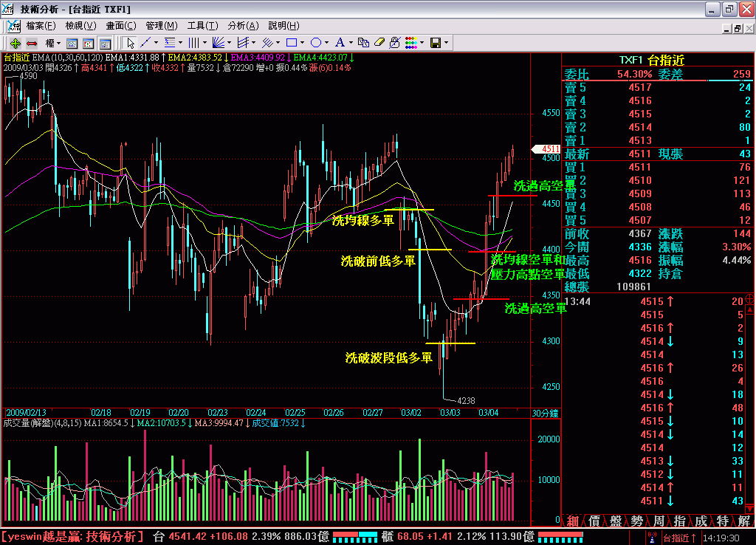The width and height of the screenshot is (756, 545).
Task: Click the application icon in title bar
Action: tap(7, 9)
